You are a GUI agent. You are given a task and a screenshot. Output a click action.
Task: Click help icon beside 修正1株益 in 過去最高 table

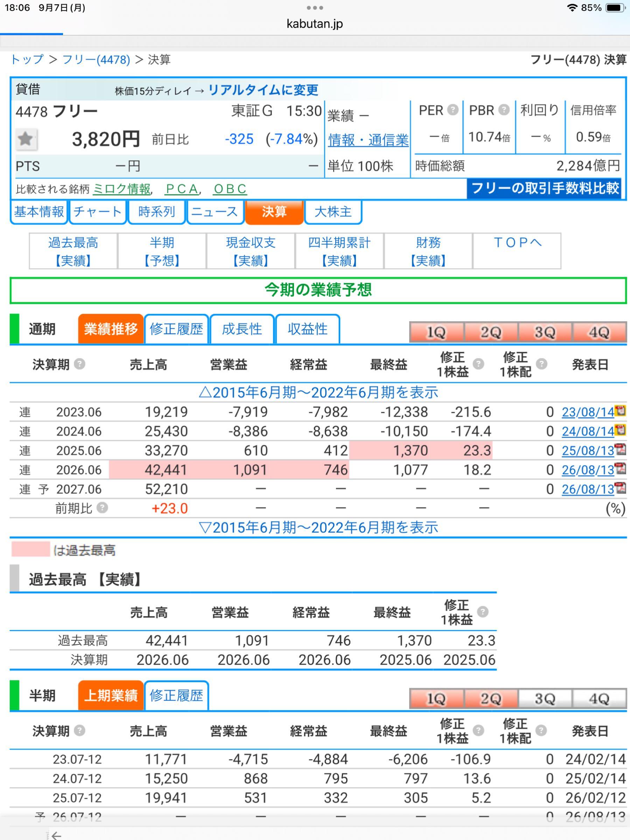483,611
